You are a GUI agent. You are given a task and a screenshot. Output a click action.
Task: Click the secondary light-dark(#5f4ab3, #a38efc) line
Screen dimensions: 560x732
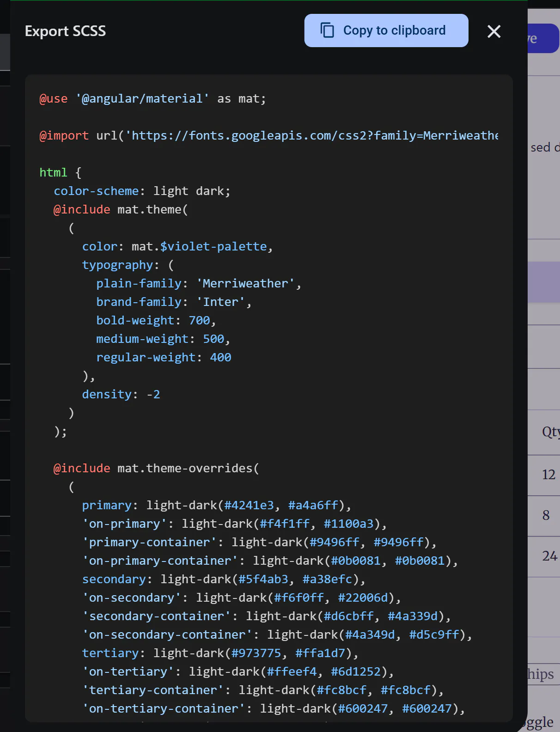pos(224,579)
